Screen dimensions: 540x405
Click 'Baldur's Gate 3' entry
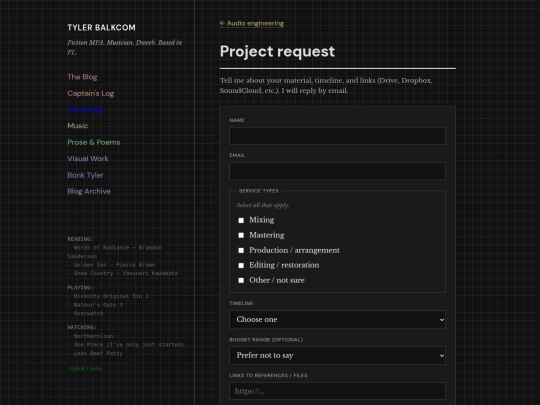[95, 305]
